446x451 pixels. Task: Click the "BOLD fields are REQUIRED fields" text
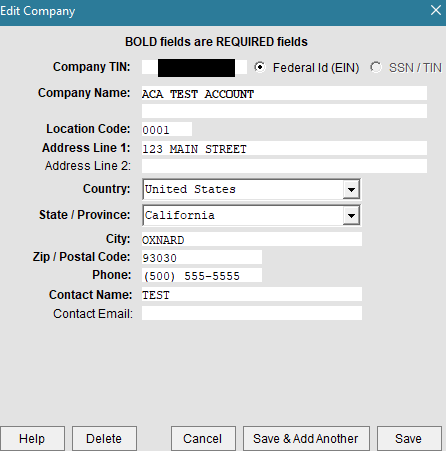[216, 42]
